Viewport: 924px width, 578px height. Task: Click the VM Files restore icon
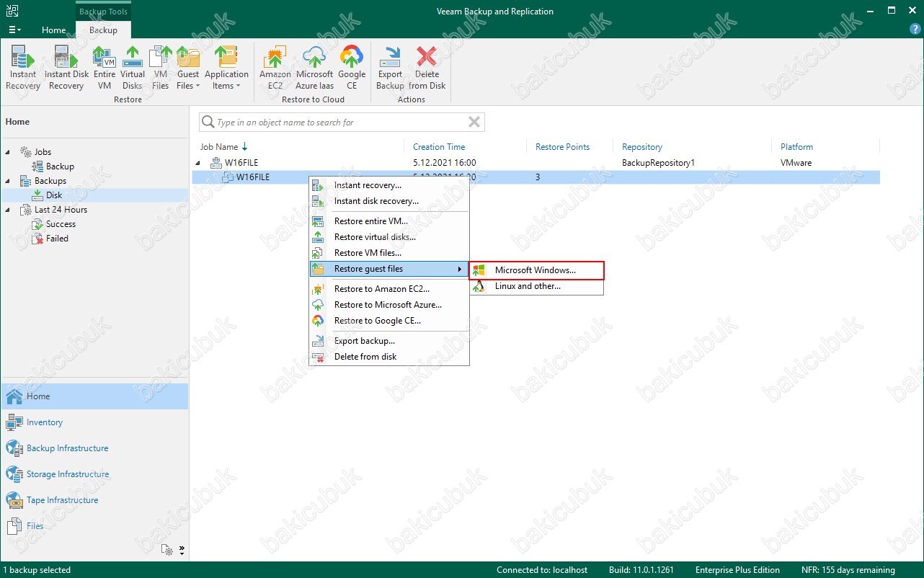161,68
